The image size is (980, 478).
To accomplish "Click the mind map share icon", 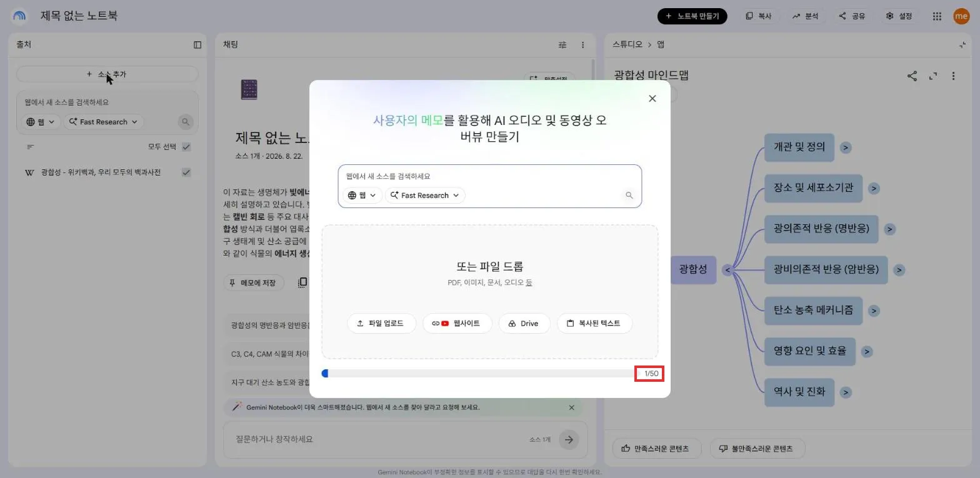I will point(912,76).
